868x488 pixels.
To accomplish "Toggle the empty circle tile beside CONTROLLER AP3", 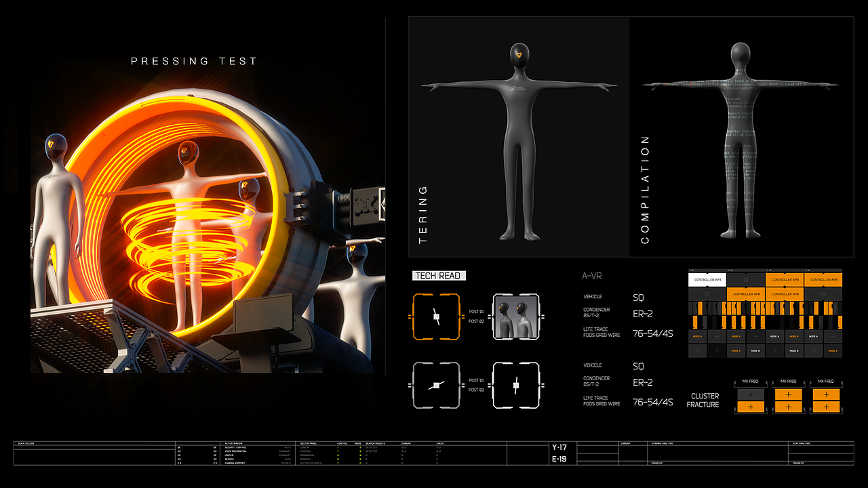I will pos(746,280).
